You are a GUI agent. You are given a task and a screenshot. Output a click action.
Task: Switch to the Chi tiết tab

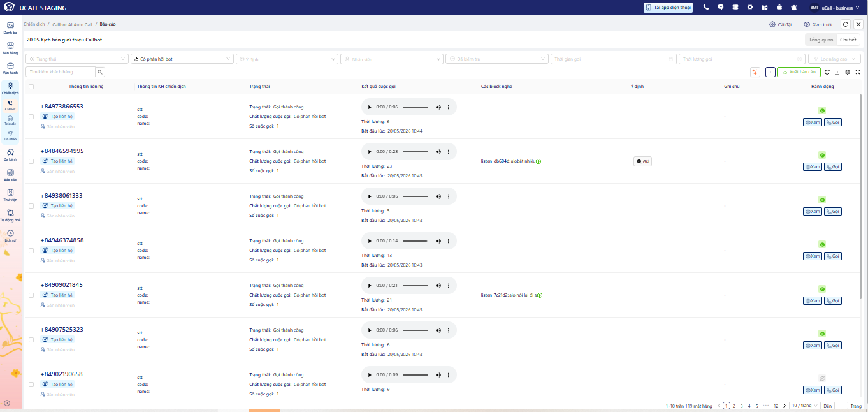[848, 40]
